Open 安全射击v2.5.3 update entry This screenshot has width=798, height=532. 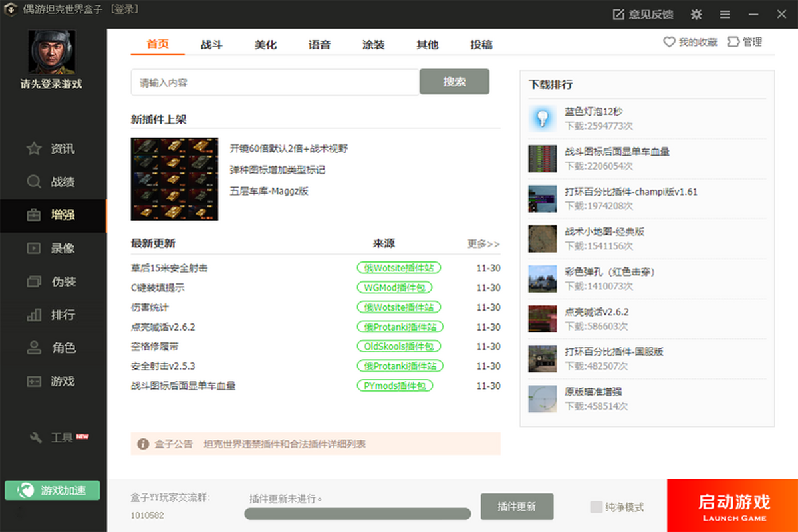point(163,366)
